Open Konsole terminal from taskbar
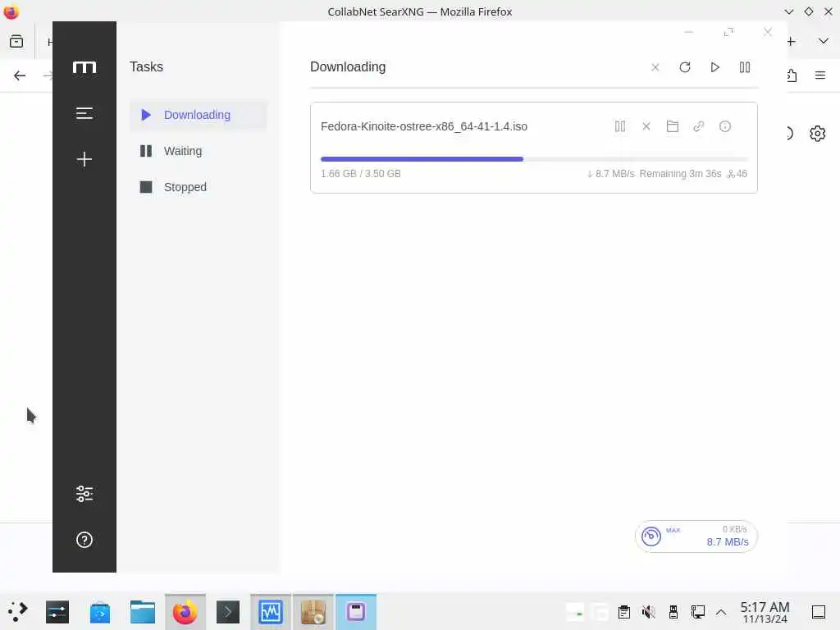 pos(228,612)
